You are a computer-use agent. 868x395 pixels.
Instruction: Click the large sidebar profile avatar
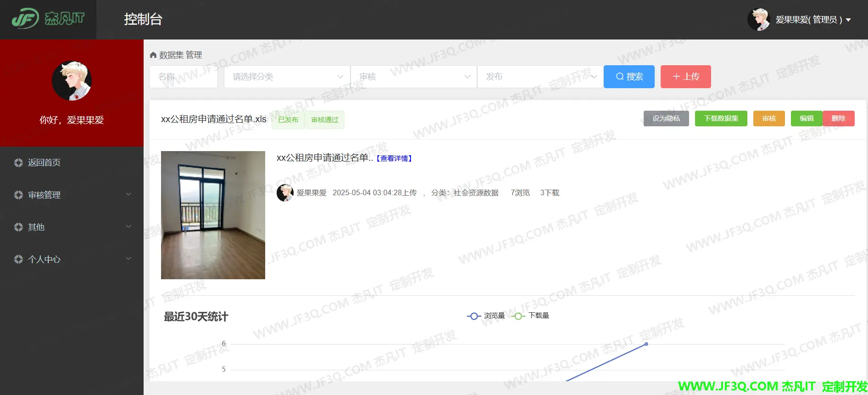point(72,81)
